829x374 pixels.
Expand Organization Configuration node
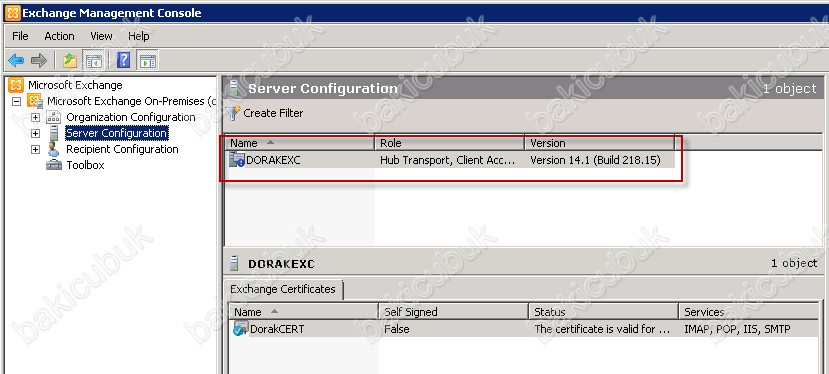point(35,117)
